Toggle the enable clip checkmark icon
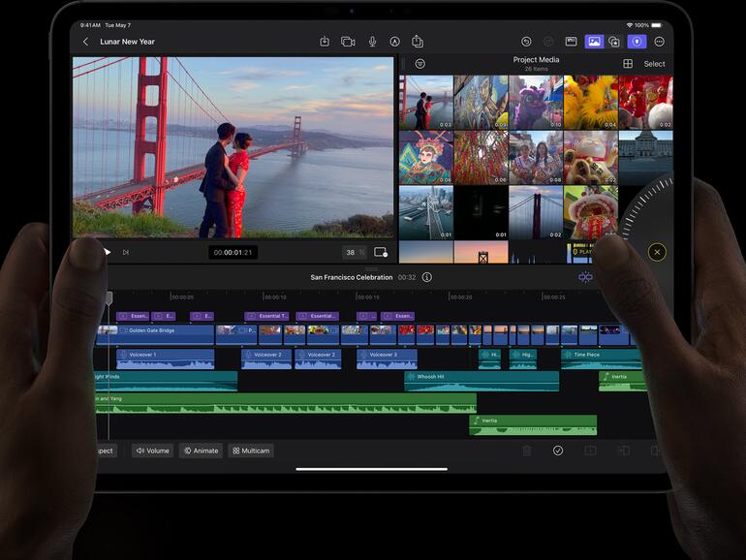The width and height of the screenshot is (746, 560). [x=558, y=451]
